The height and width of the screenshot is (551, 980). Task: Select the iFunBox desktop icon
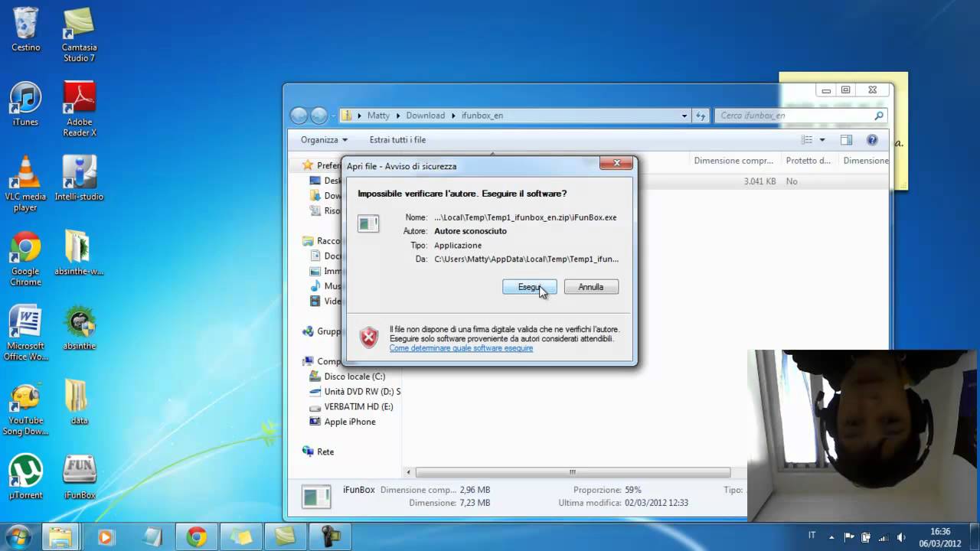pos(79,477)
